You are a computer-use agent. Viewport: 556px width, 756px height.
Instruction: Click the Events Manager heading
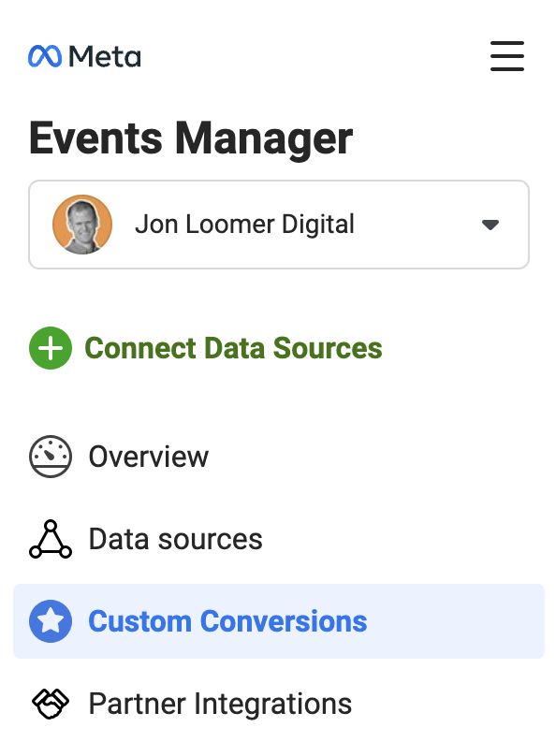(191, 138)
